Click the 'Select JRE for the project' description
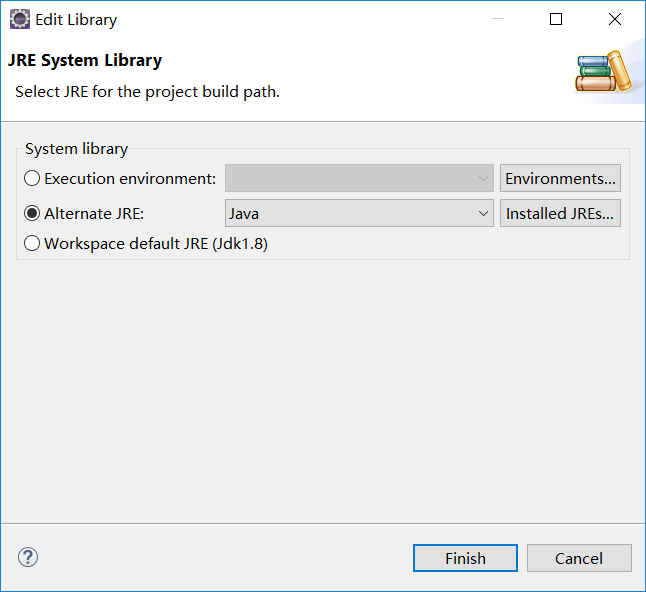This screenshot has height=592, width=646. click(x=147, y=91)
